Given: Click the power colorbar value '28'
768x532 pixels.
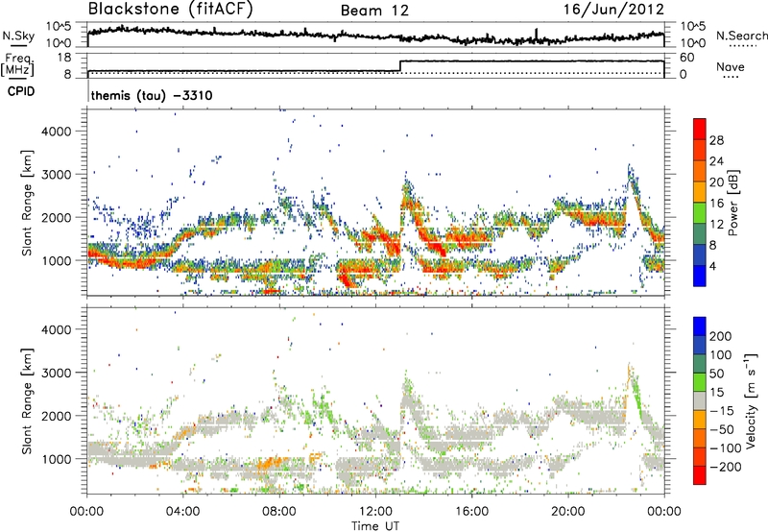Looking at the screenshot, I should point(716,140).
